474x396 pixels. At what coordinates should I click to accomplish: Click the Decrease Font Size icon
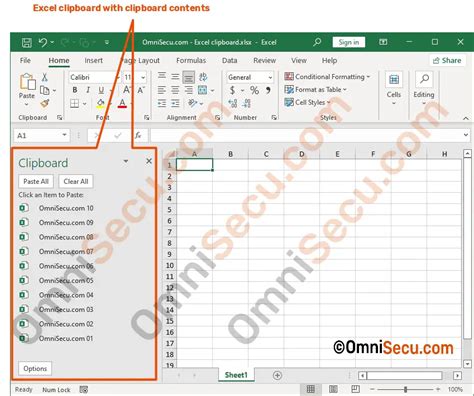(x=141, y=90)
